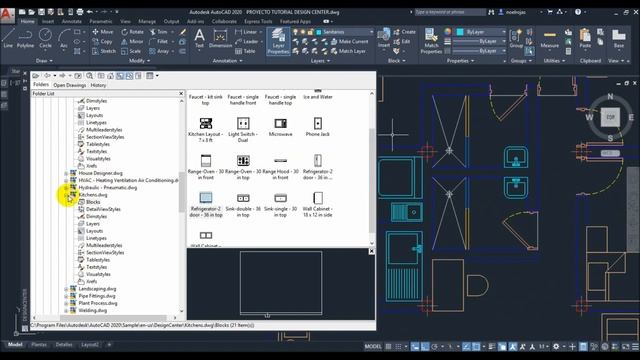Viewport: 640px width, 360px height.
Task: Switch to History tab in Design Center
Action: tap(98, 85)
